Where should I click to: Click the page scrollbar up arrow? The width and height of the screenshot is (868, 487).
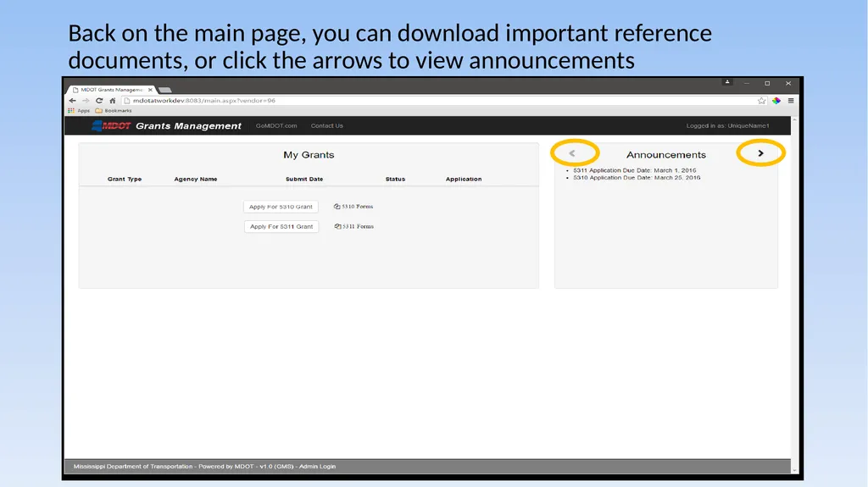[x=794, y=119]
